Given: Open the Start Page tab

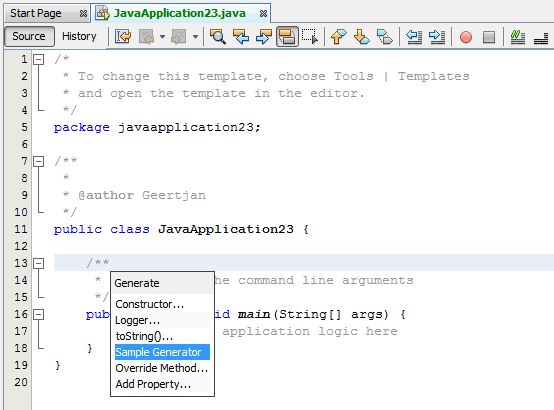Looking at the screenshot, I should [36, 13].
